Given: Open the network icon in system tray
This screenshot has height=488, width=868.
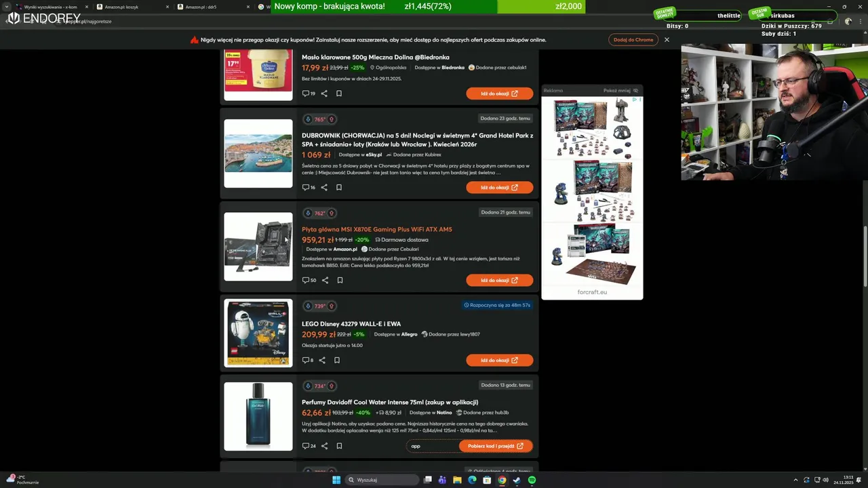Looking at the screenshot, I should tap(817, 480).
